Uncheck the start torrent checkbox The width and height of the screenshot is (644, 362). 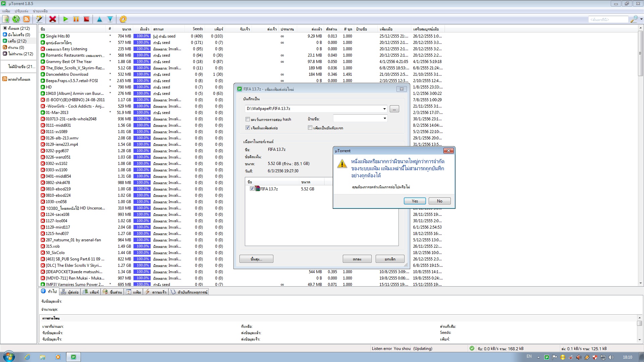pyautogui.click(x=248, y=128)
